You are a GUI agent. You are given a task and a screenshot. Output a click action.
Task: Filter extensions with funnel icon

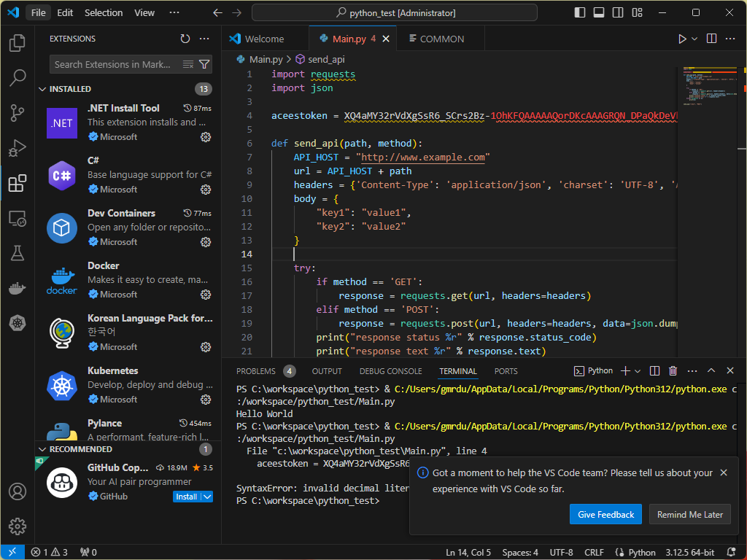tap(204, 64)
